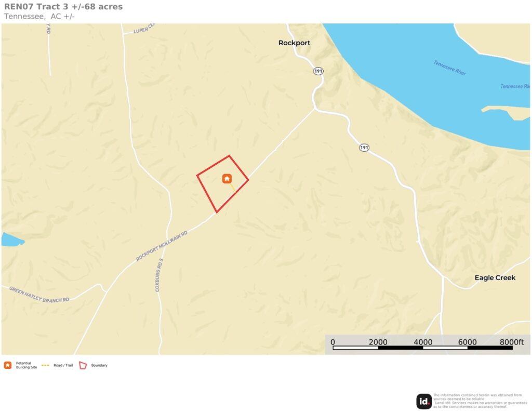Select the Eagle Creek place label

click(x=495, y=277)
